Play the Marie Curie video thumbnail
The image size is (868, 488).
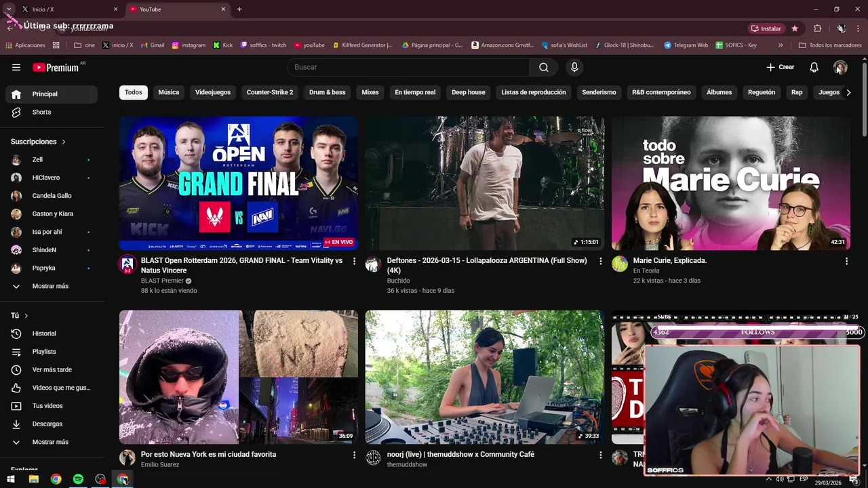730,183
